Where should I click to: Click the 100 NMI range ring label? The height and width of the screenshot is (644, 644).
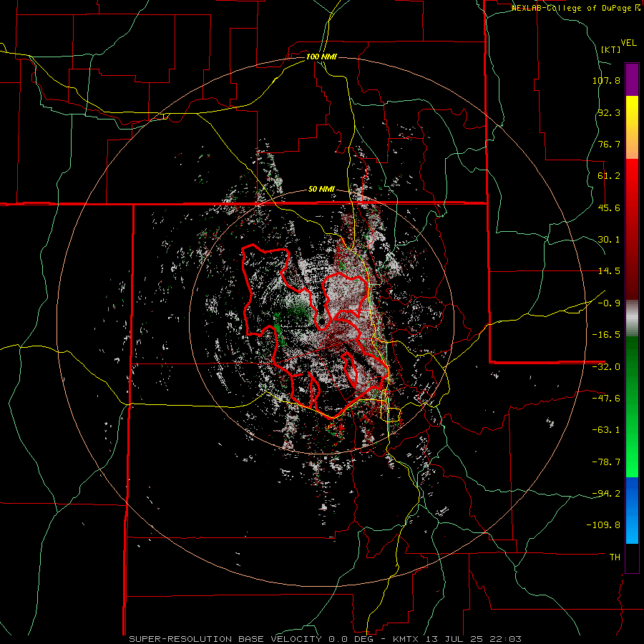point(321,57)
